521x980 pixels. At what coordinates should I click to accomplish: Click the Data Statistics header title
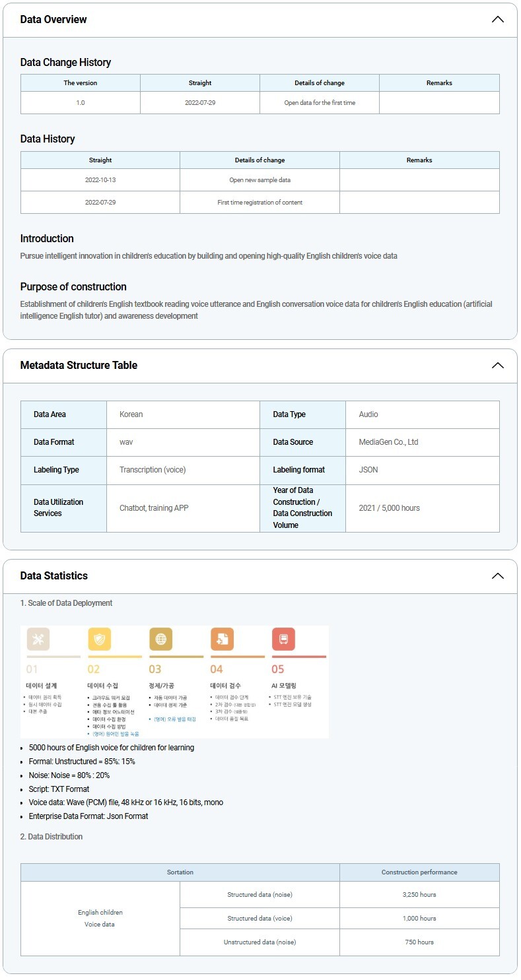53,576
